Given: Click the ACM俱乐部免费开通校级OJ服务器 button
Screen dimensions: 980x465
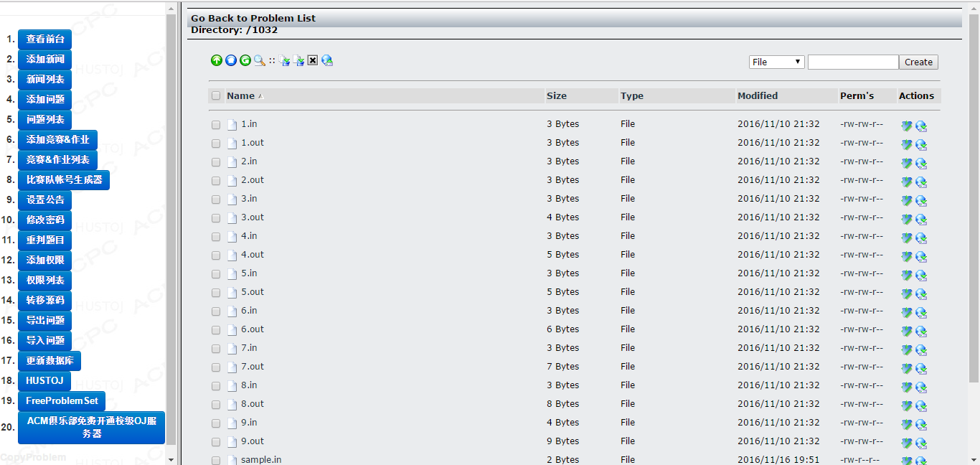Looking at the screenshot, I should 92,428.
